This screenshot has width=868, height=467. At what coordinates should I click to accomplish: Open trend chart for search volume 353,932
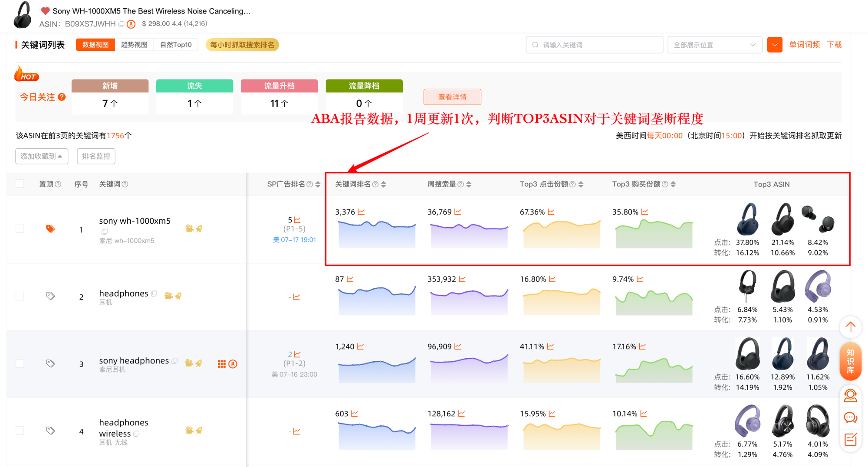pos(462,279)
